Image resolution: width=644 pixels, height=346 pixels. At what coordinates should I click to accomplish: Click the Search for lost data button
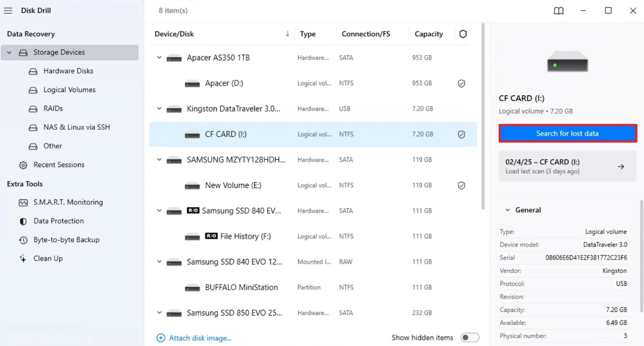(x=567, y=133)
